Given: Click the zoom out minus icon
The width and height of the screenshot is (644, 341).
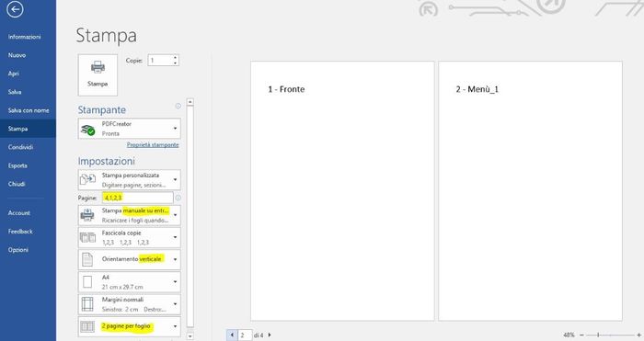Looking at the screenshot, I should (581, 335).
